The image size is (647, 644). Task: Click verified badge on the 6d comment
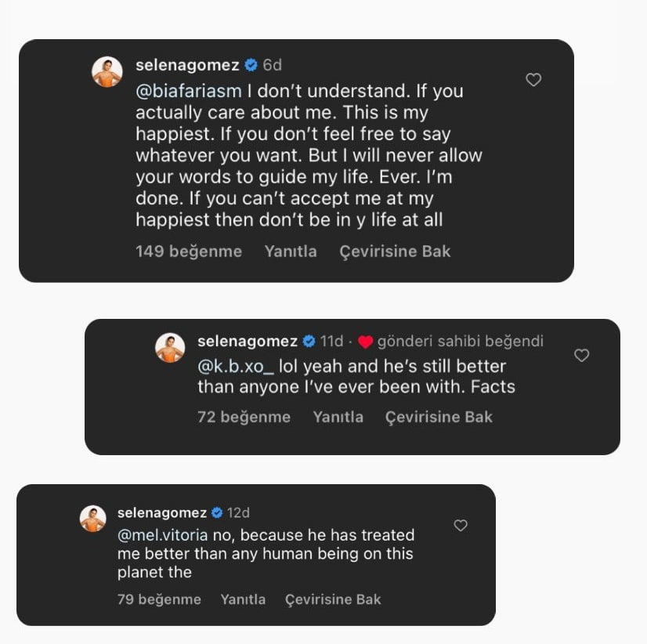click(x=251, y=65)
